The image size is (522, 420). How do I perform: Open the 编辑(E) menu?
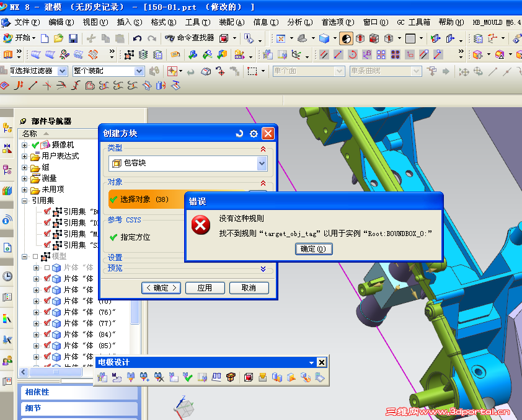point(61,22)
